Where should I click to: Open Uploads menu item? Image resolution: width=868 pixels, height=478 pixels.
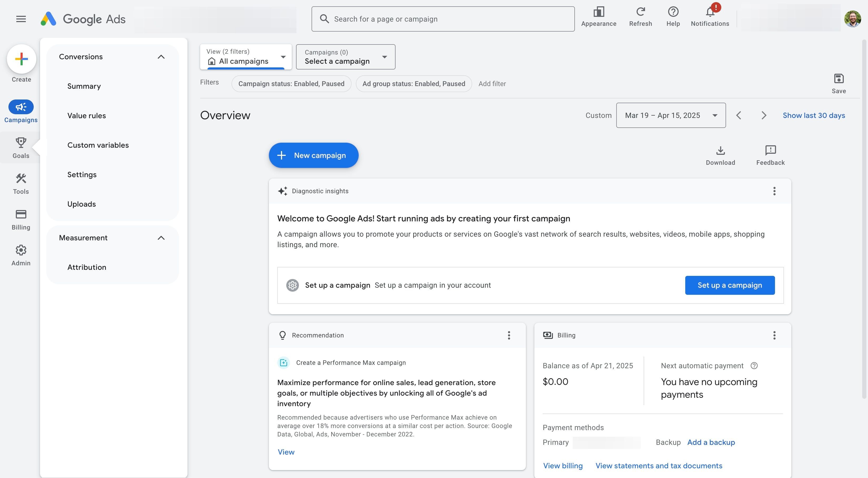point(82,204)
